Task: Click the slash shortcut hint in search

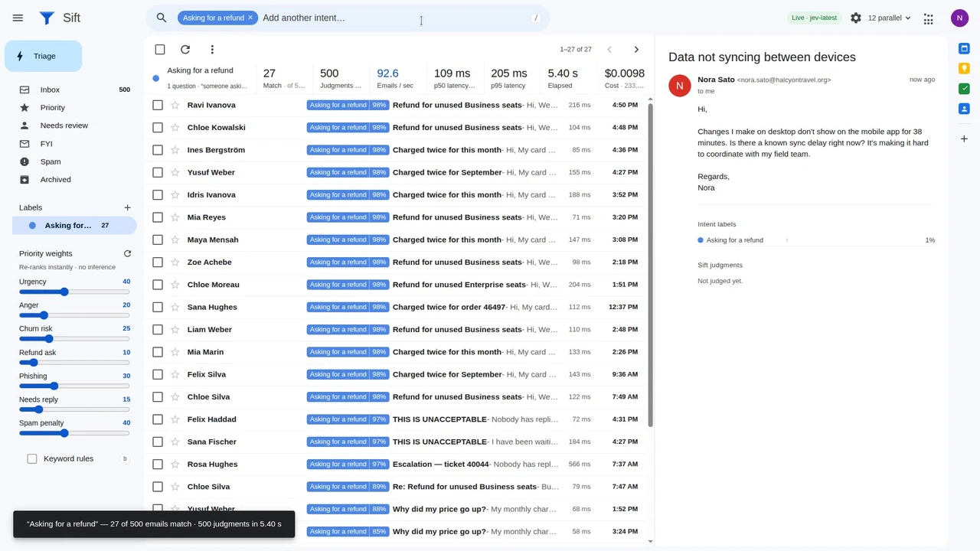Action: click(536, 18)
